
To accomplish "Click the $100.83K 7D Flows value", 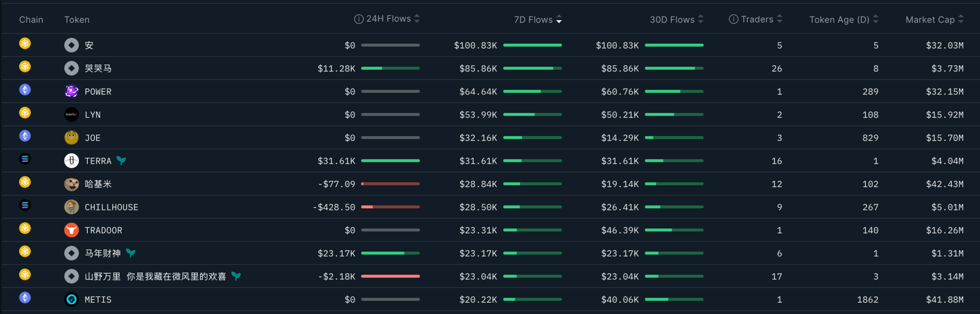I will 475,45.
